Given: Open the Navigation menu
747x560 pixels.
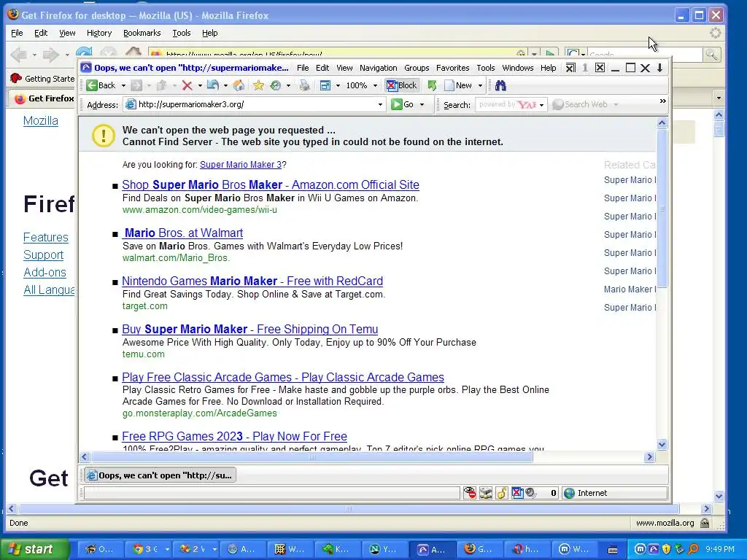Looking at the screenshot, I should 379,68.
